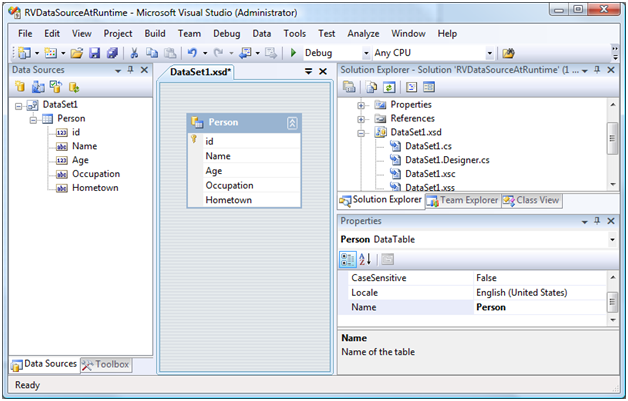This screenshot has width=628, height=401.
Task: Click View Designer icon in Solution Explorer
Action: (429, 87)
